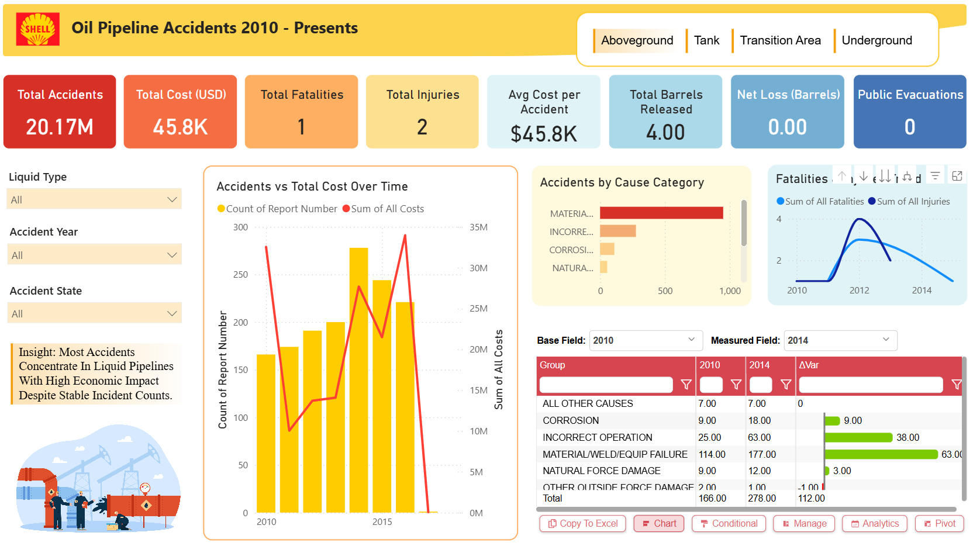The image size is (980, 546).
Task: Click 2010 column filter text box
Action: [x=711, y=385]
